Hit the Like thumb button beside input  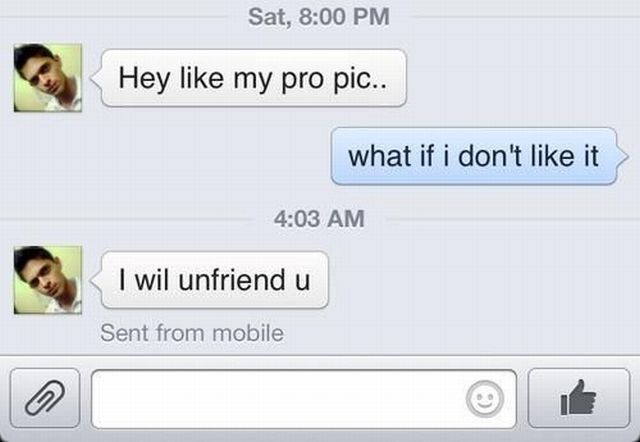tap(579, 398)
